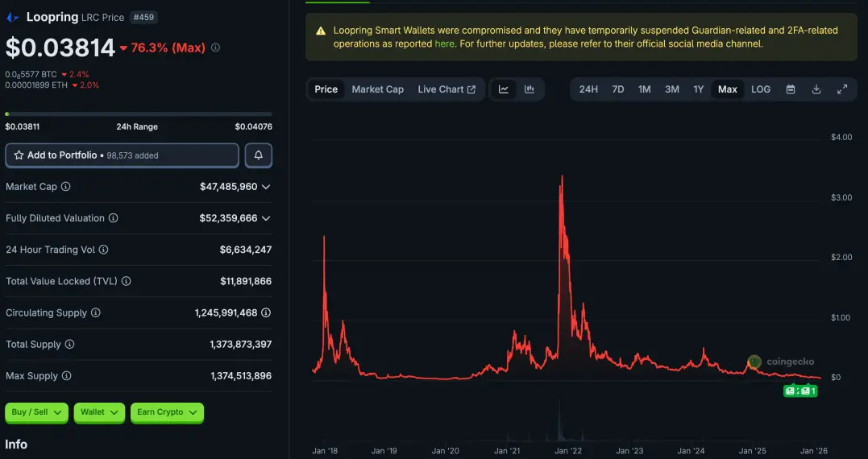Select the Price tab
The image size is (868, 459).
pos(326,89)
